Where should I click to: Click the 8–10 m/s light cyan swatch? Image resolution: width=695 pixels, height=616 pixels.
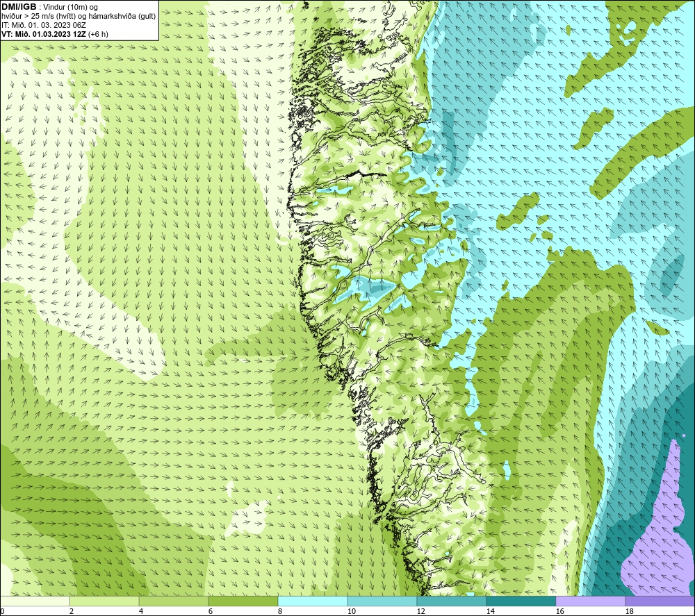(313, 601)
